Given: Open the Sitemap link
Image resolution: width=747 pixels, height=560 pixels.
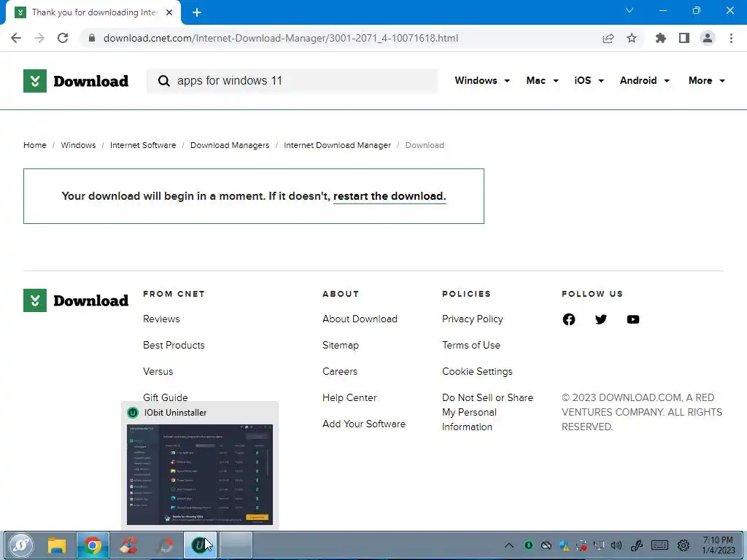Looking at the screenshot, I should coord(341,345).
